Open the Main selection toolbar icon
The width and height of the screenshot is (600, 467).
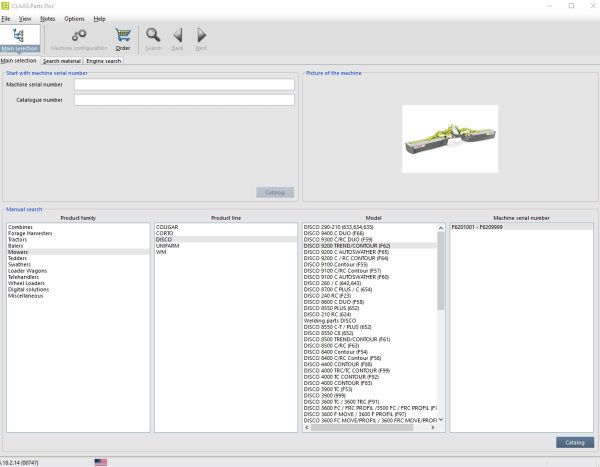click(20, 39)
